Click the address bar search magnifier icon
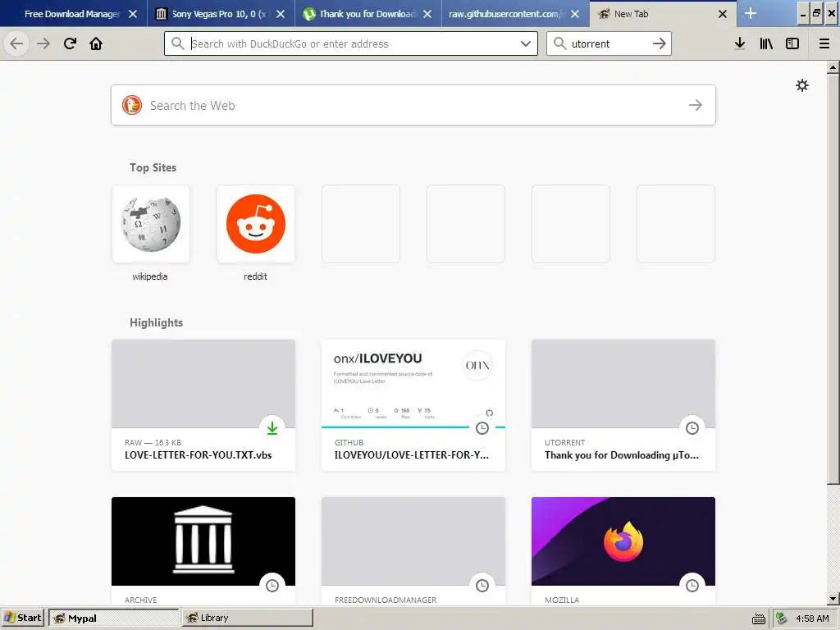 point(178,43)
